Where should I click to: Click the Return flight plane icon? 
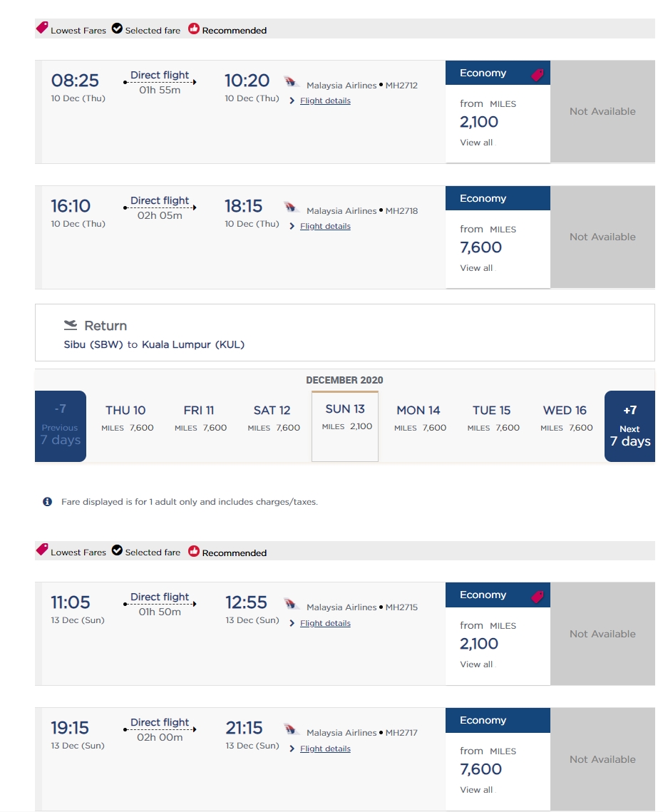(70, 326)
